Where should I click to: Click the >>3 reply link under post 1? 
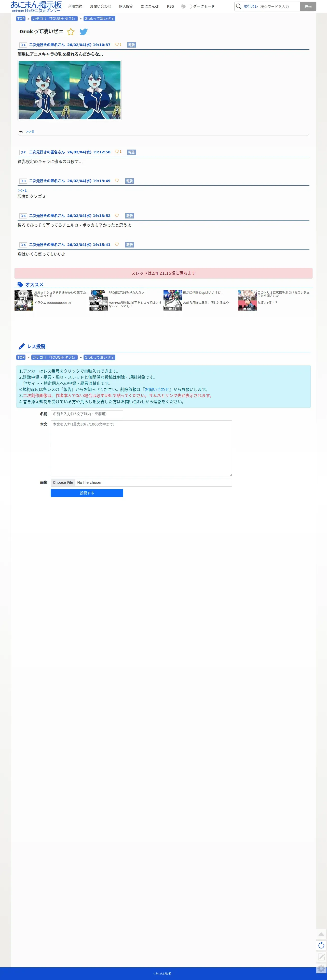pyautogui.click(x=30, y=132)
